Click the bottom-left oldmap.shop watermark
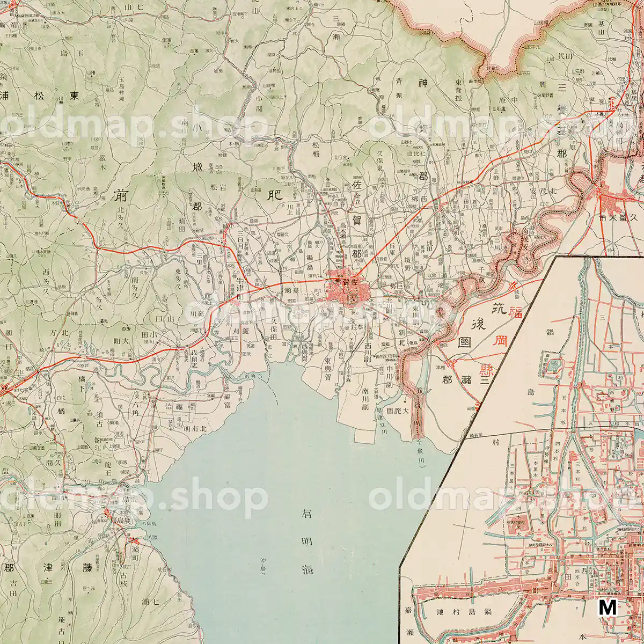This screenshot has height=644, width=644. (x=134, y=497)
